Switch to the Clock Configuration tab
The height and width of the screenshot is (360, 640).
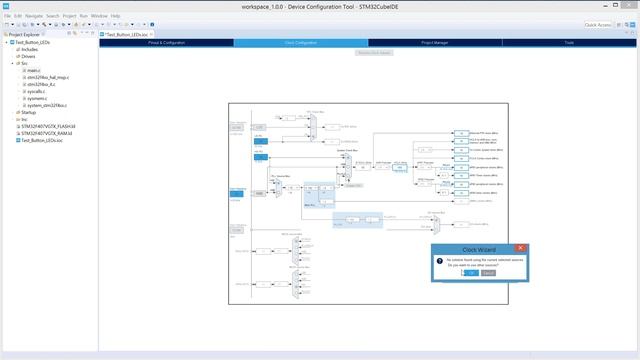(301, 42)
